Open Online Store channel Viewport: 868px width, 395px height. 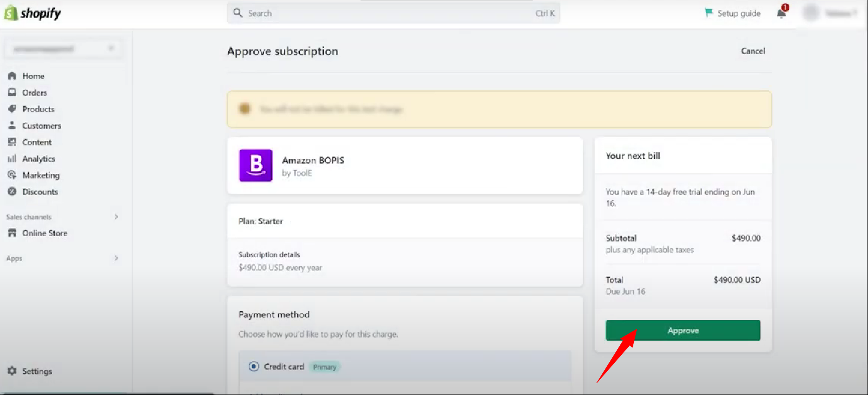click(45, 233)
